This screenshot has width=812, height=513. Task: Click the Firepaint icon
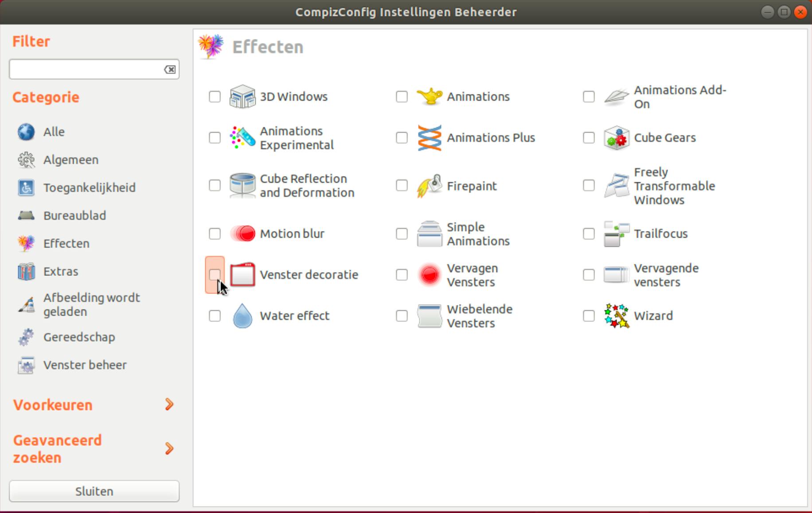tap(429, 185)
